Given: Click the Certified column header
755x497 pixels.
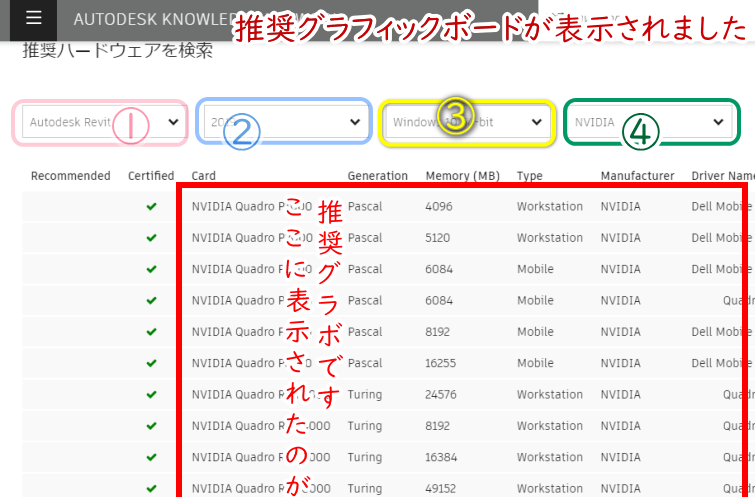Looking at the screenshot, I should click(151, 176).
